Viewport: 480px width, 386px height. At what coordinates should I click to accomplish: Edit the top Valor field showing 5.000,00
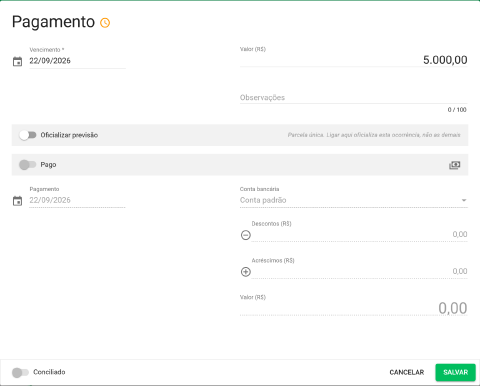(x=354, y=60)
